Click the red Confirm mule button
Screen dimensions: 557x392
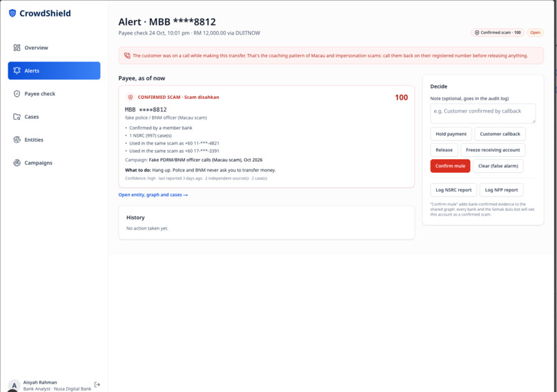pos(450,166)
